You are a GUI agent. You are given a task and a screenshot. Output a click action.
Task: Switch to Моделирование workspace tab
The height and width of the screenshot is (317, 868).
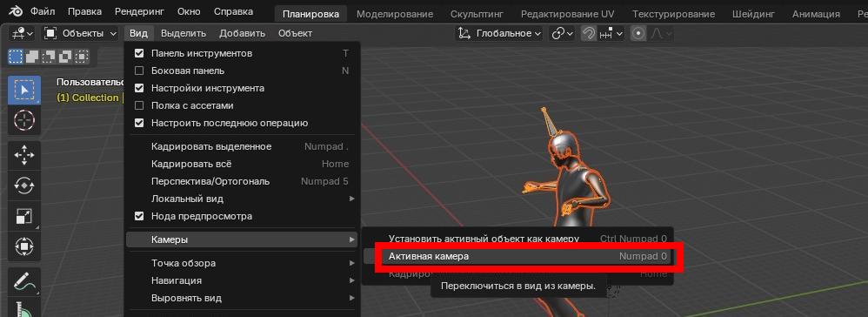tap(395, 14)
